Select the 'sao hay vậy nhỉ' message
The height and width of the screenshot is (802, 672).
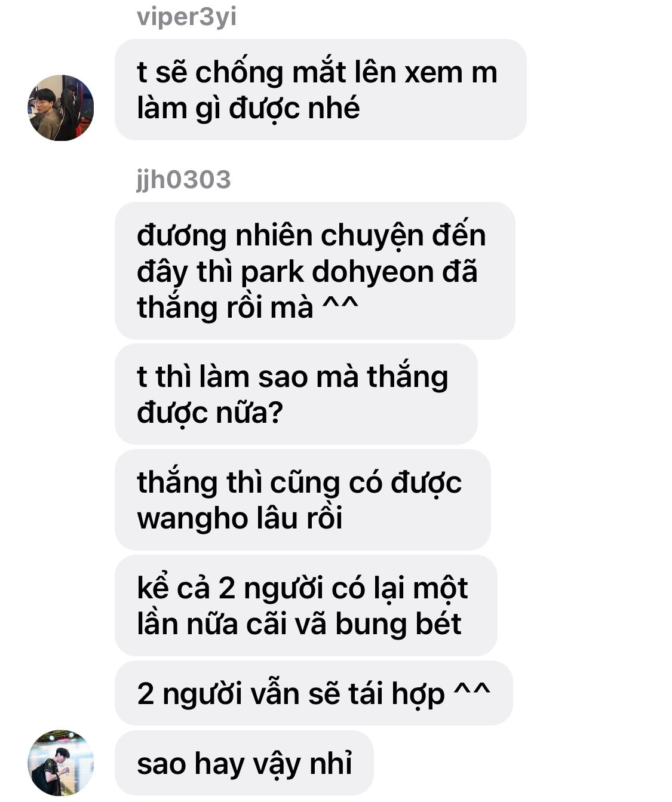pyautogui.click(x=244, y=763)
